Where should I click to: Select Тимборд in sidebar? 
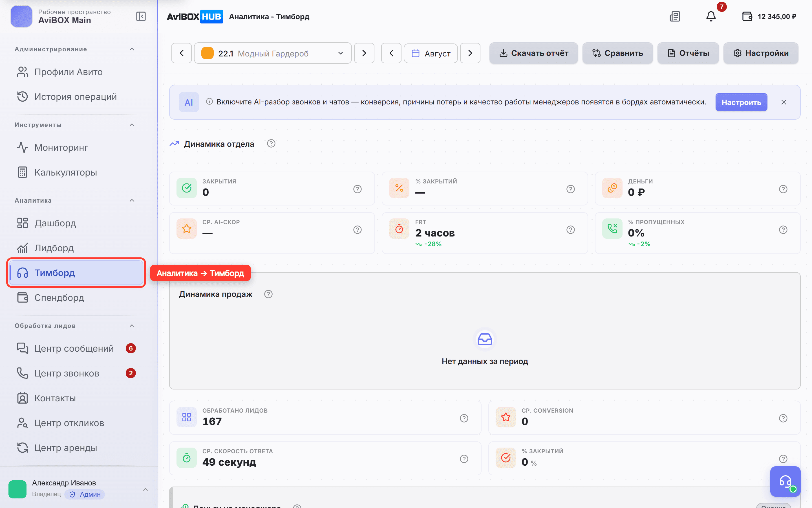pos(76,273)
